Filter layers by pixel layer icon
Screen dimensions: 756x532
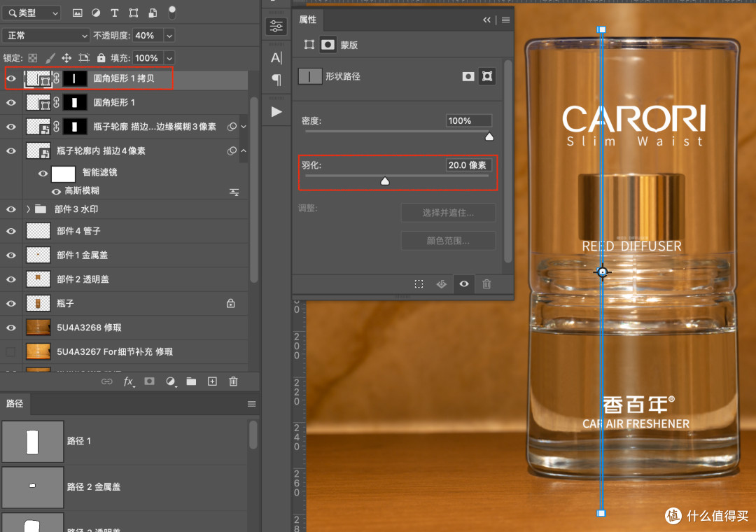[x=77, y=13]
